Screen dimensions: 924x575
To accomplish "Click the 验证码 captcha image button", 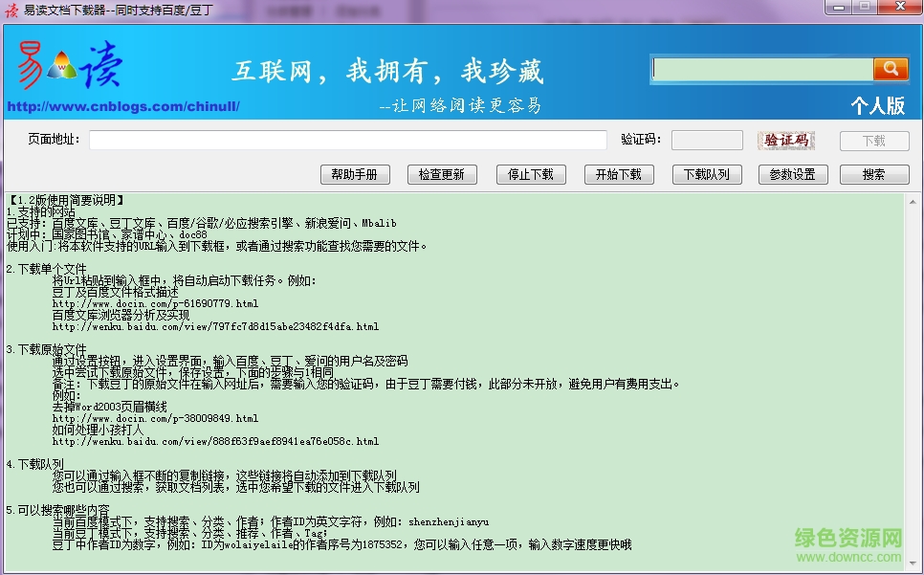I will coord(786,140).
